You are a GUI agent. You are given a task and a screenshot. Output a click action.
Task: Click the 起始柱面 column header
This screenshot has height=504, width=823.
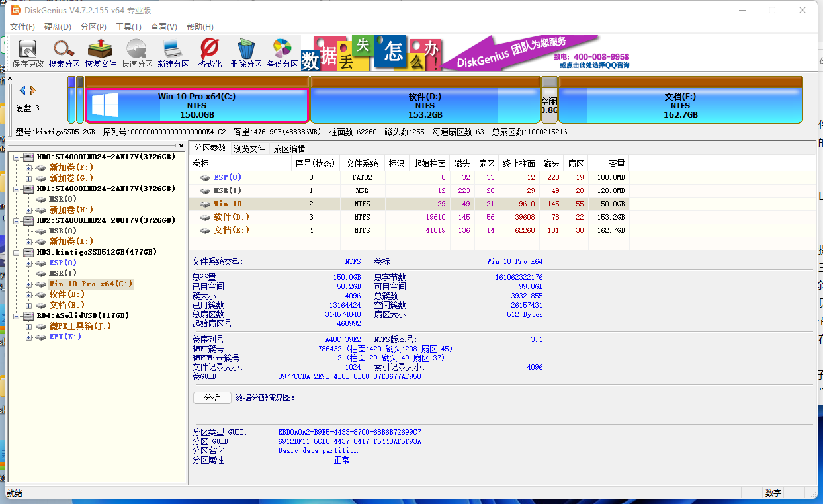(x=429, y=163)
